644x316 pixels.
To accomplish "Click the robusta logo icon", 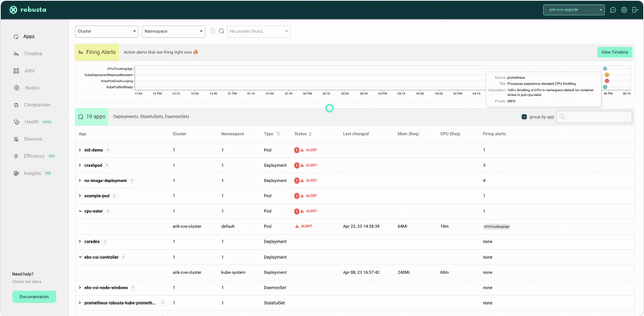I will click(13, 10).
